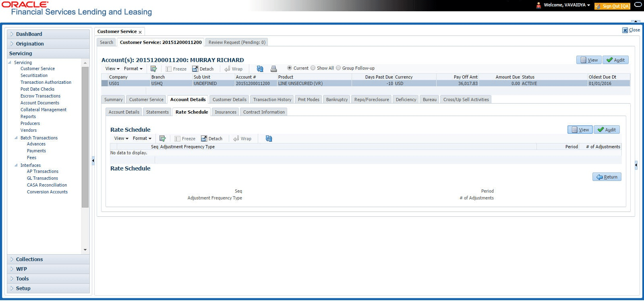The image size is (644, 301).
Task: Click the sidebar scroll-down arrow
Action: coord(85,250)
